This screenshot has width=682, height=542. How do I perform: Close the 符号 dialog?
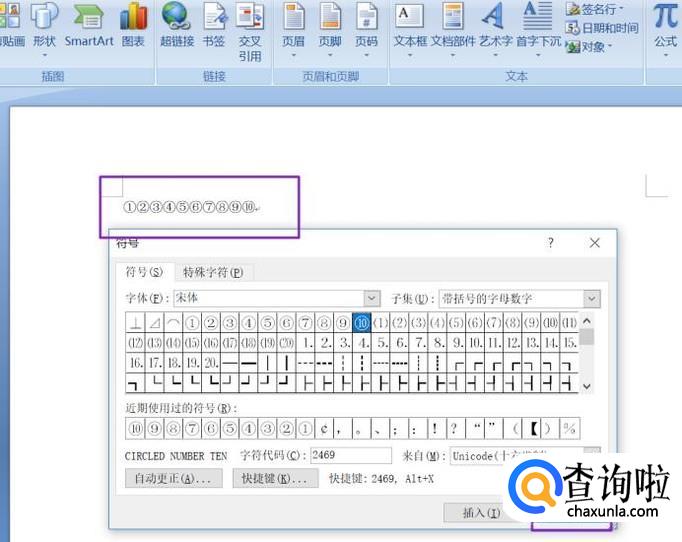(x=595, y=243)
